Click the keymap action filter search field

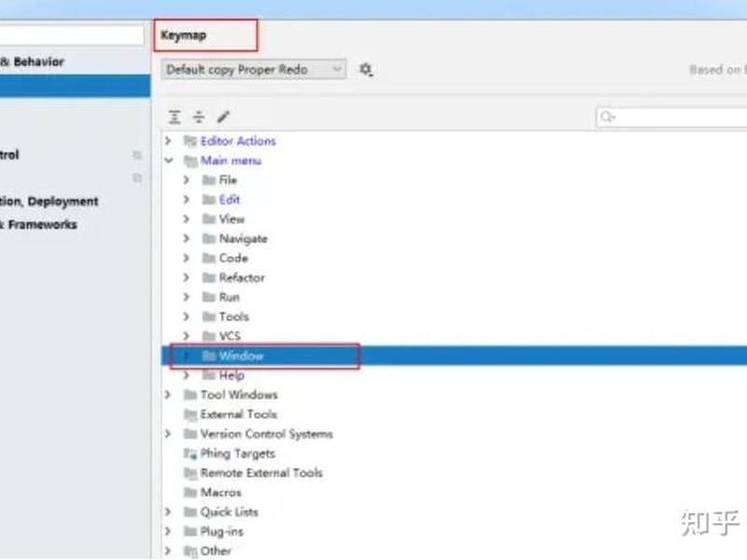(671, 118)
